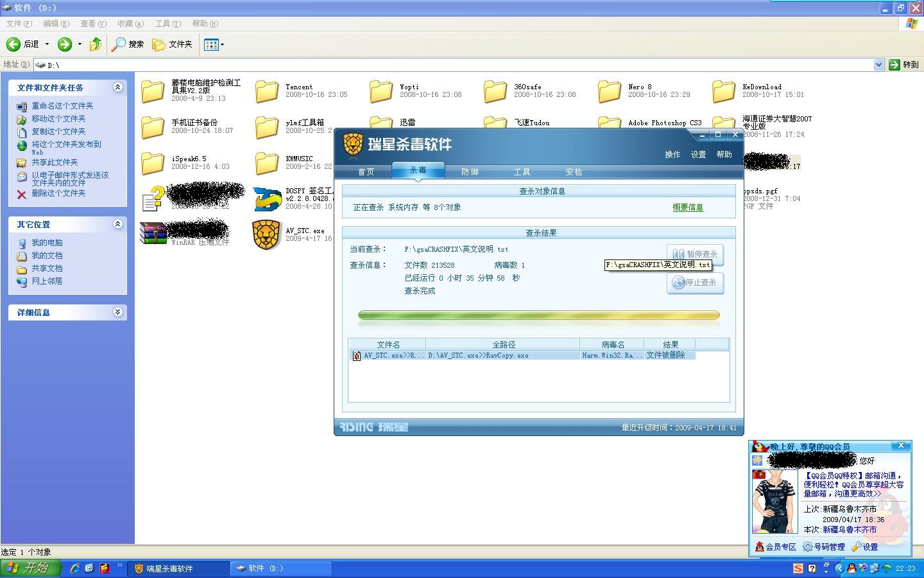Collapse the 文件和文件夹任务 panel
Screen dimensions: 924x578
tap(117, 87)
